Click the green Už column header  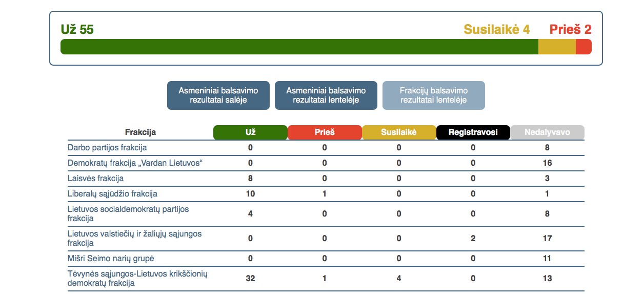point(250,132)
